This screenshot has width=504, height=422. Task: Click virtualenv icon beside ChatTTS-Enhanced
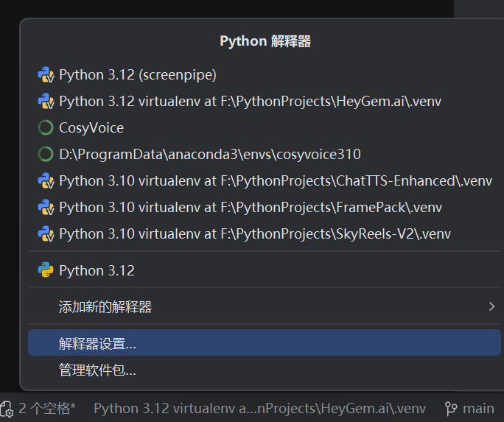[46, 181]
